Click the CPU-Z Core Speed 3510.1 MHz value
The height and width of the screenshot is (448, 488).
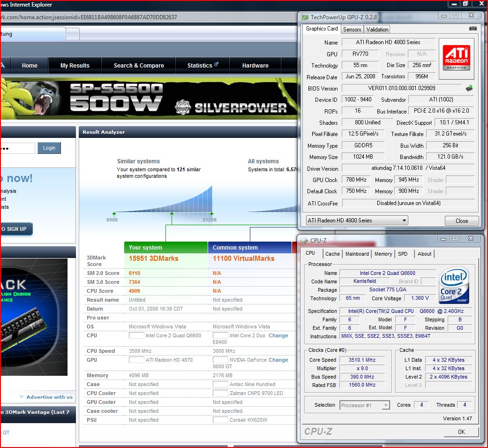pos(362,360)
